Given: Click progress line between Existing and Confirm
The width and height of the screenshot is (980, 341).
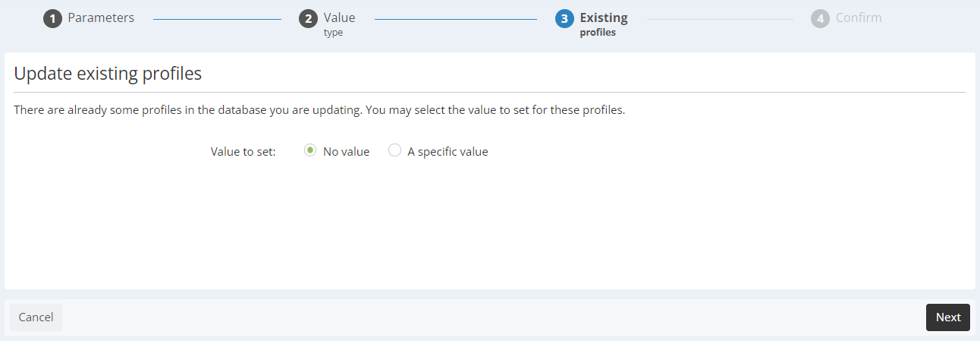Looking at the screenshot, I should (x=720, y=18).
